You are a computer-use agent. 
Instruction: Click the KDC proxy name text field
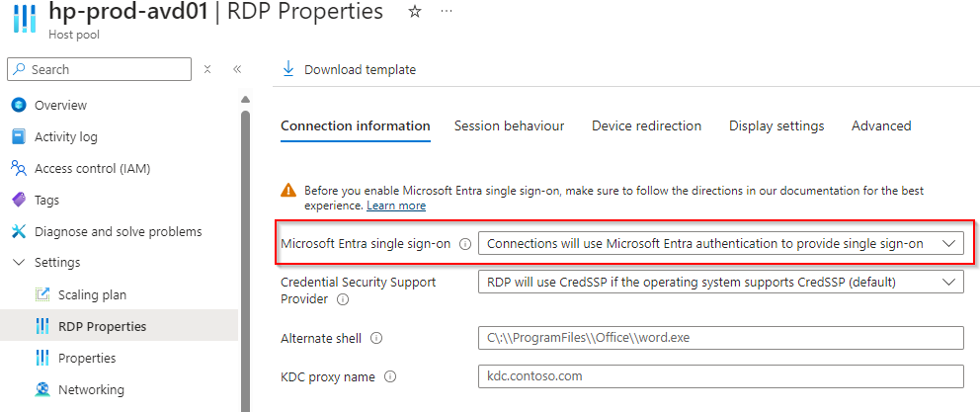[x=720, y=376]
